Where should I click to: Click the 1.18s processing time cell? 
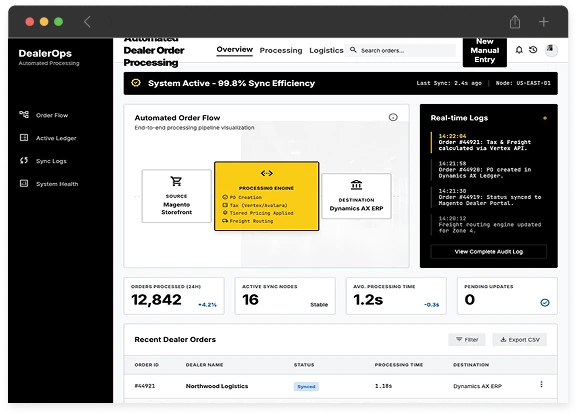pyautogui.click(x=383, y=386)
